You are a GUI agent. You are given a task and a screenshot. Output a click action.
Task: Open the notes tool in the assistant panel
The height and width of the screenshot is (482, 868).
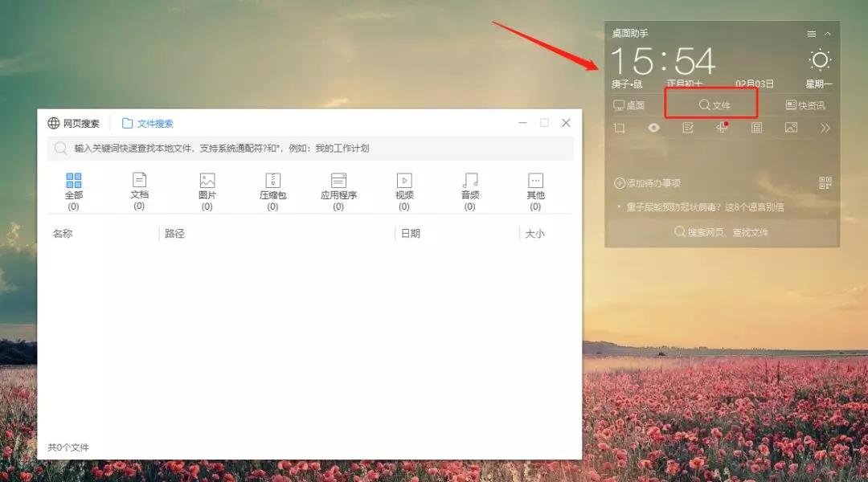(x=688, y=127)
